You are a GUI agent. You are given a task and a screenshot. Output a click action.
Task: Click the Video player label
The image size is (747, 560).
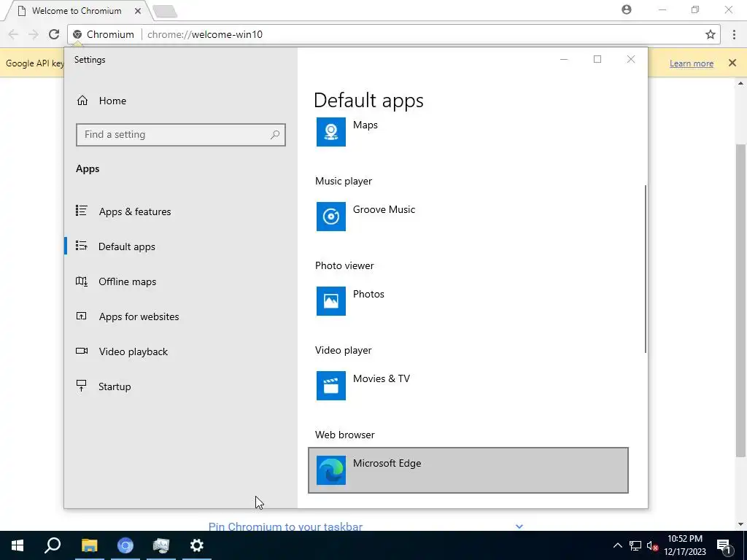[343, 350]
